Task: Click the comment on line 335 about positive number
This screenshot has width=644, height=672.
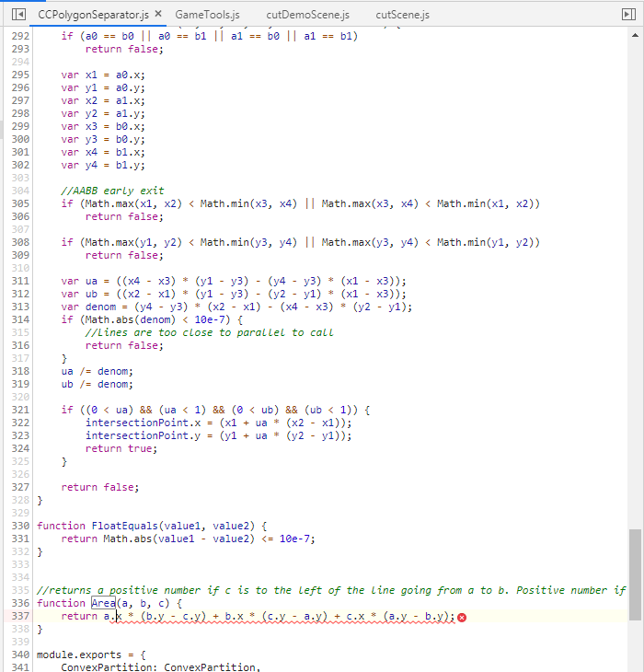Action: [331, 590]
